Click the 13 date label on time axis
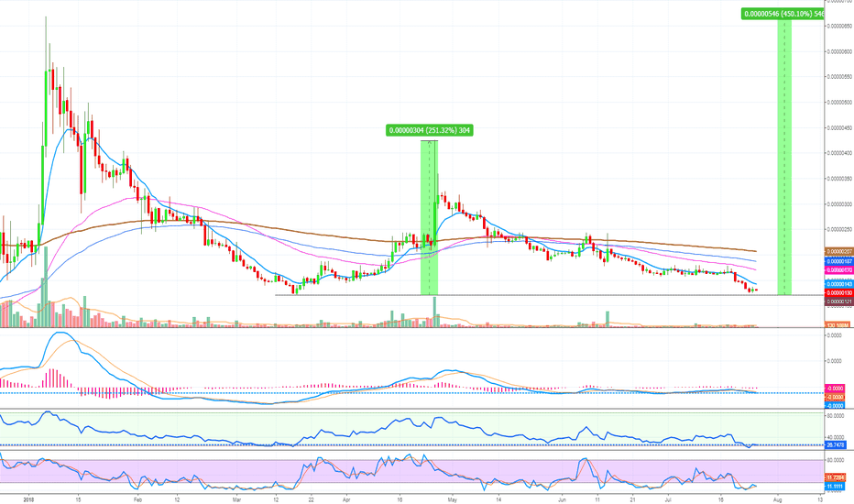Viewport: 854px width, 504px height. 820,499
